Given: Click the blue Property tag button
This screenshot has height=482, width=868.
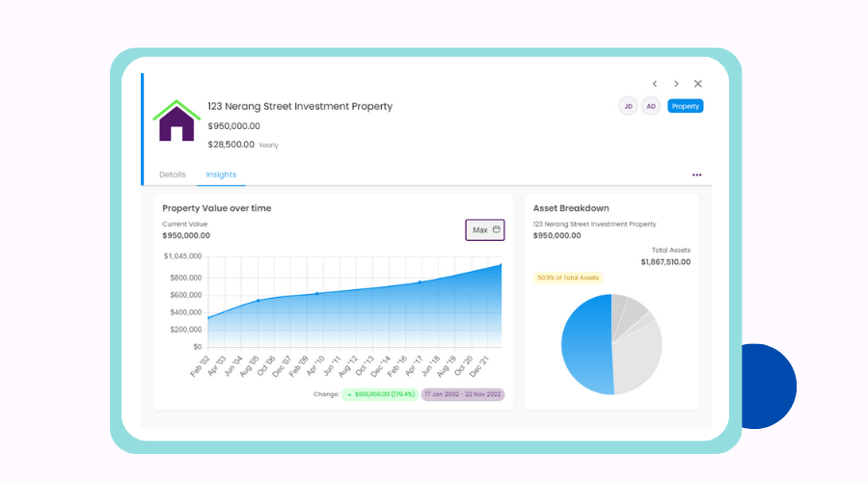Looking at the screenshot, I should coord(686,106).
